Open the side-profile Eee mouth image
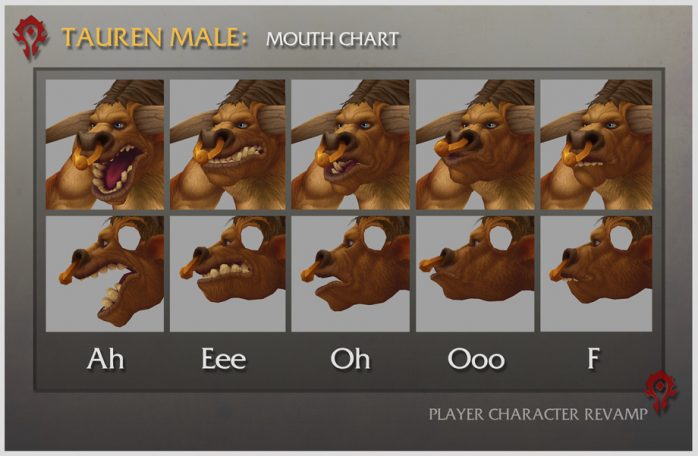The image size is (698, 456). coord(227,274)
